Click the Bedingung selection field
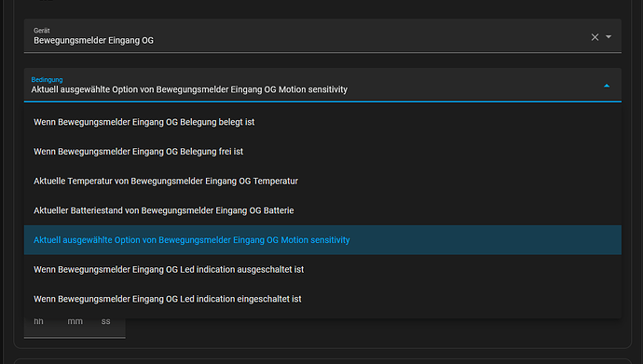643x364 pixels. pyautogui.click(x=322, y=85)
